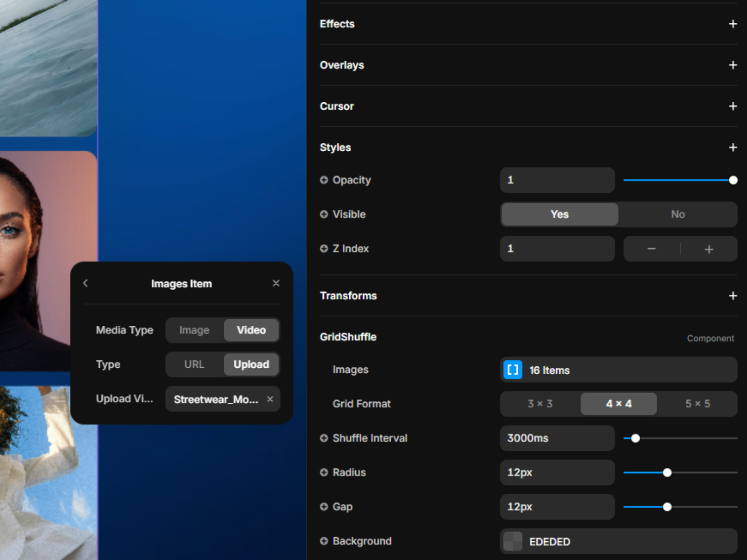Choose the 5 × 5 grid format
747x560 pixels.
pos(698,404)
